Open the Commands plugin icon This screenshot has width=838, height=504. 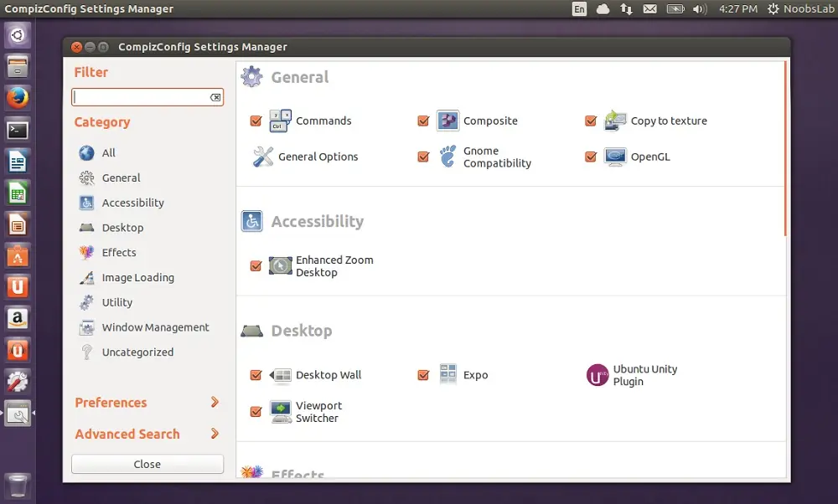click(280, 121)
